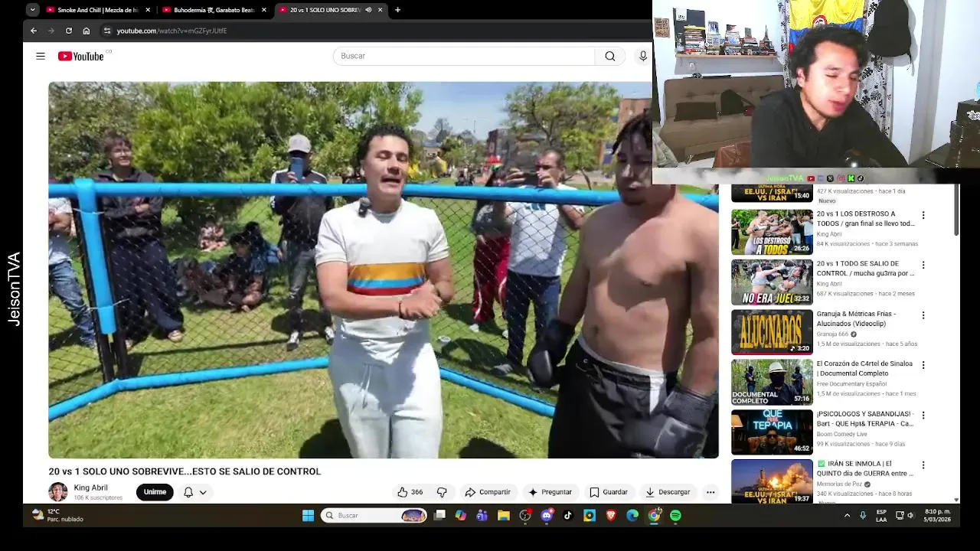The height and width of the screenshot is (551, 980).
Task: Open Discord from the taskbar
Action: [547, 516]
